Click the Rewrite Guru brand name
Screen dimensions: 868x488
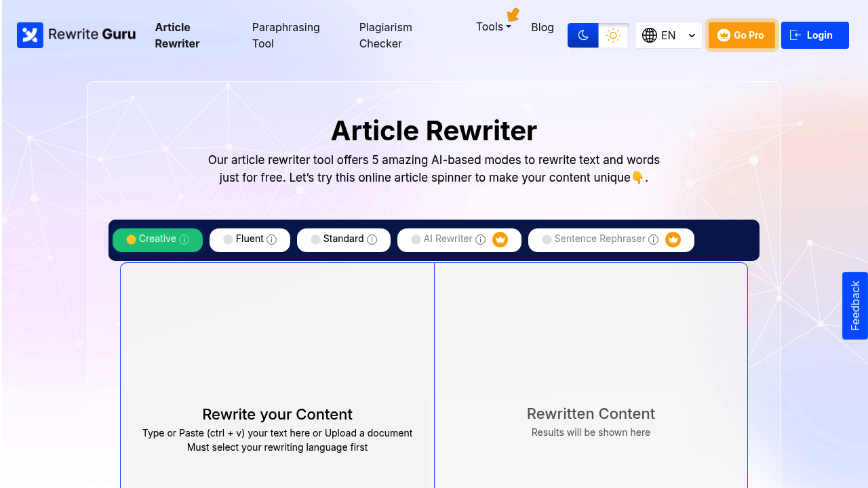[x=92, y=34]
